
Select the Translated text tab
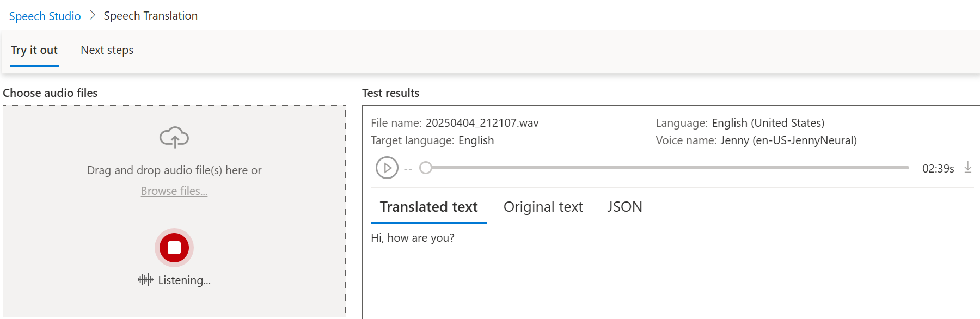[x=428, y=207]
